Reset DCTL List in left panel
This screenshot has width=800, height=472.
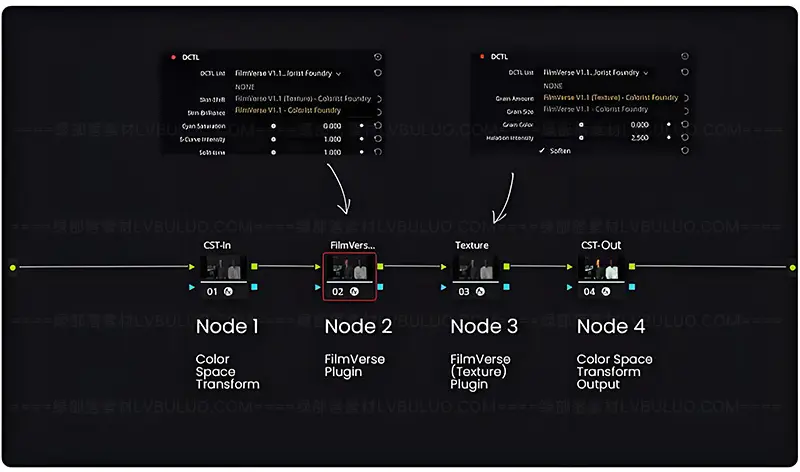(x=378, y=73)
